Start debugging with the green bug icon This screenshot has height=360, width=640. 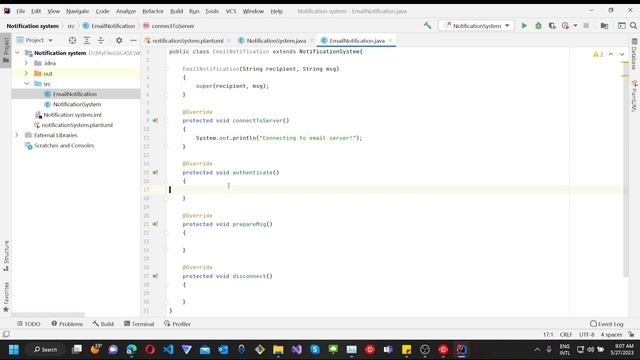[538, 26]
